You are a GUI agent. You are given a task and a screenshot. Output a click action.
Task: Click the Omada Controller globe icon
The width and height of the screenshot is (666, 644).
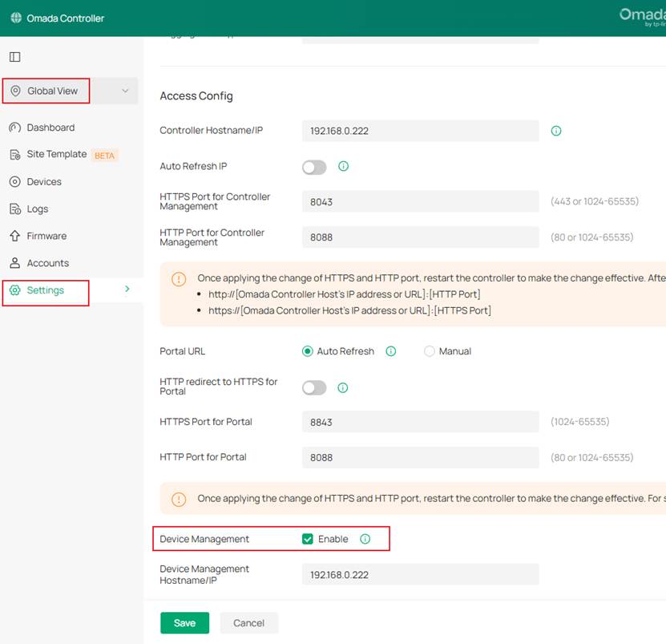pos(16,18)
